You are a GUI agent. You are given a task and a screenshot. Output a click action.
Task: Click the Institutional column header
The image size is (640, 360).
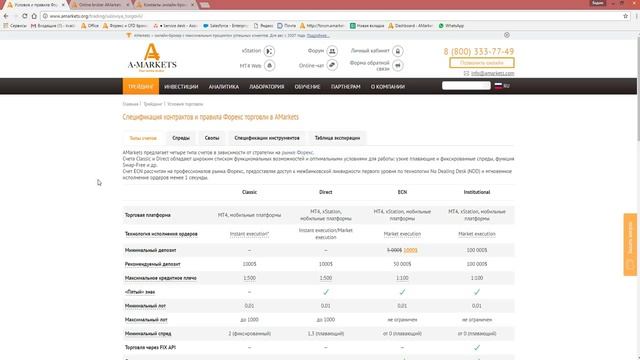tap(477, 192)
